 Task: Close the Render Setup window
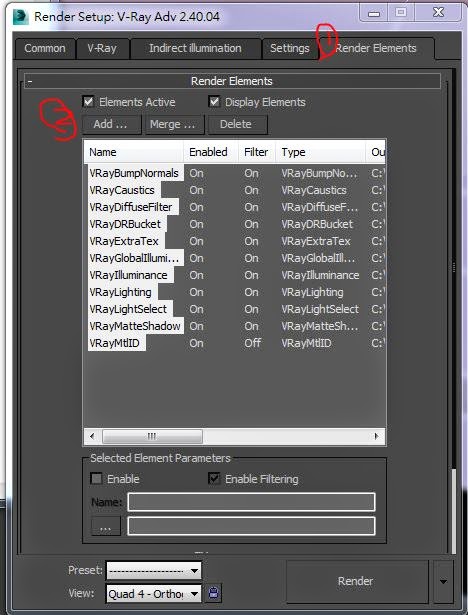point(438,13)
